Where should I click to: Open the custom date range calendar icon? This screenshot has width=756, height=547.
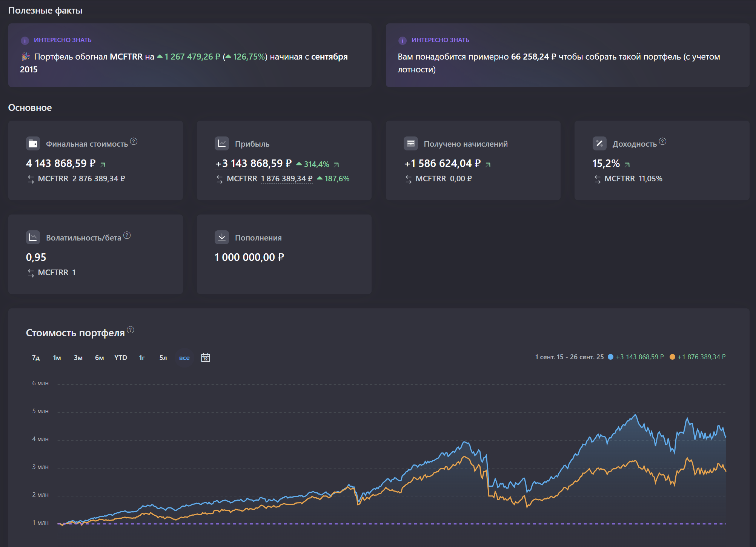[x=205, y=357]
